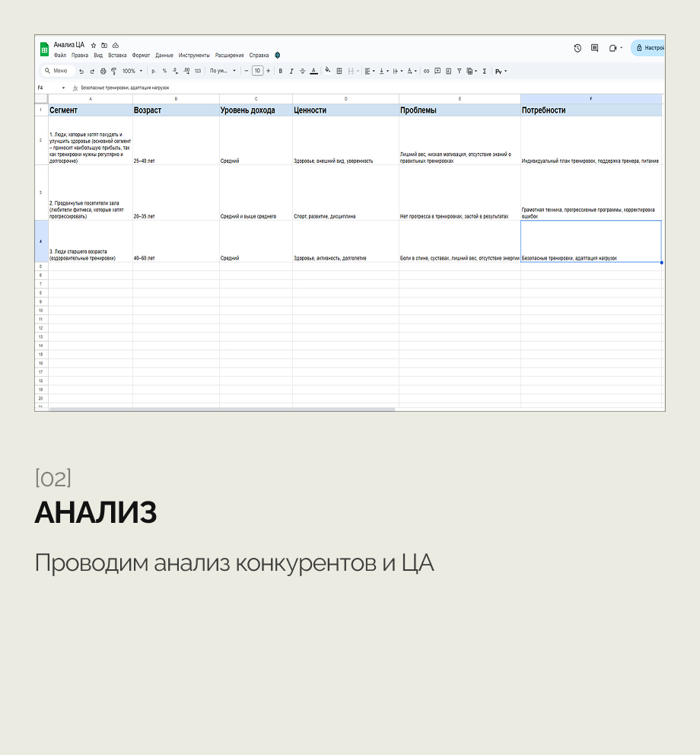Click the cell with 25–40 лет

click(176, 141)
